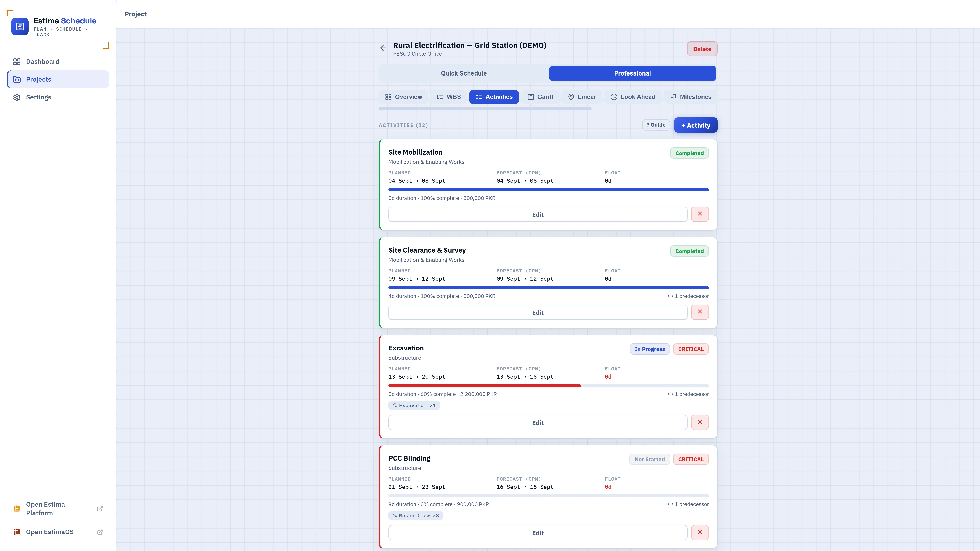The height and width of the screenshot is (551, 980).
Task: Open Settings from the sidebar
Action: click(x=58, y=97)
